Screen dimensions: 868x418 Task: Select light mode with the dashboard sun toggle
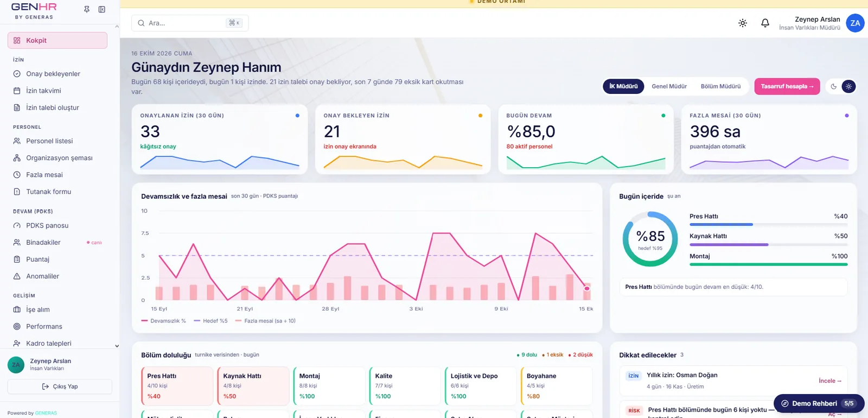point(849,86)
